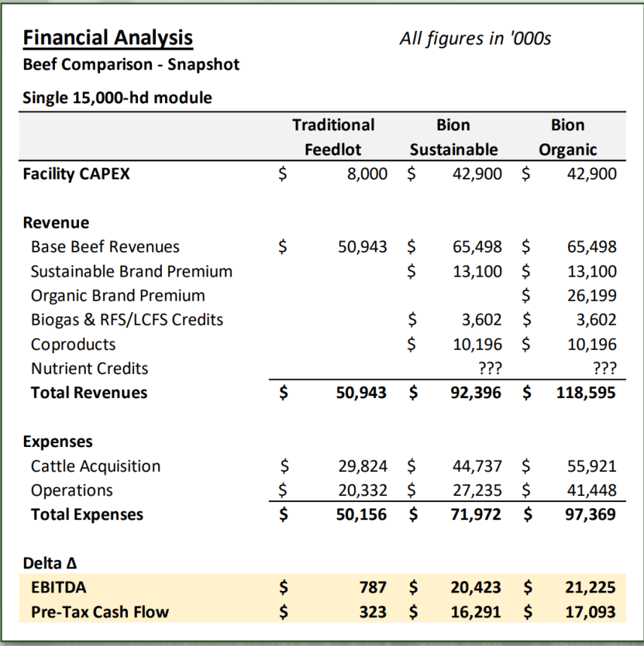Viewport: 644px width, 646px height.
Task: Select the 'Beef Comparison - Snapshot' subtitle
Action: (x=131, y=65)
